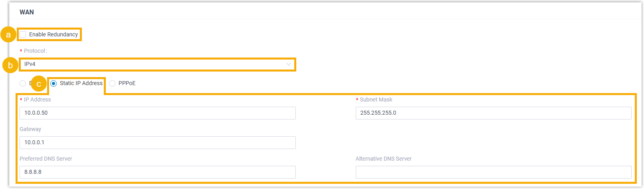Edit the Preferred DNS Server field 8.8.8.8
This screenshot has width=644, height=189.
tap(157, 172)
